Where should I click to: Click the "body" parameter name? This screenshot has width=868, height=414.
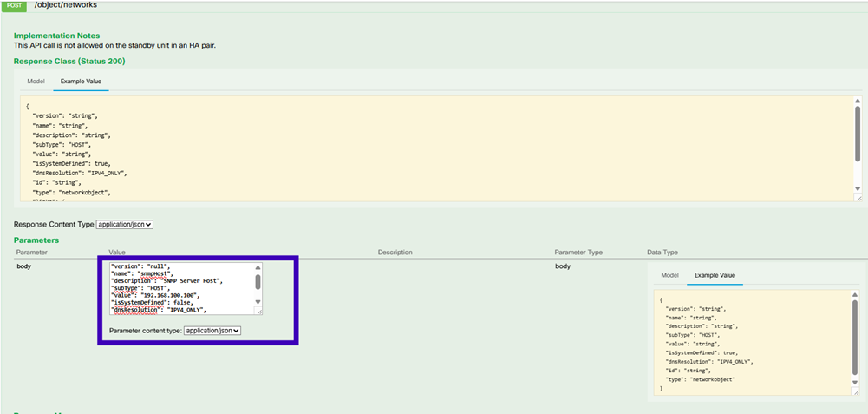click(x=24, y=266)
